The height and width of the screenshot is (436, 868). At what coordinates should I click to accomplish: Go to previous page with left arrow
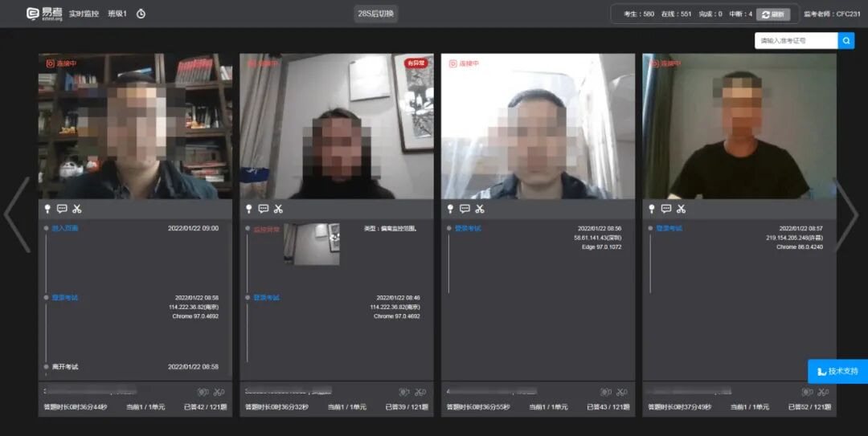tap(17, 214)
